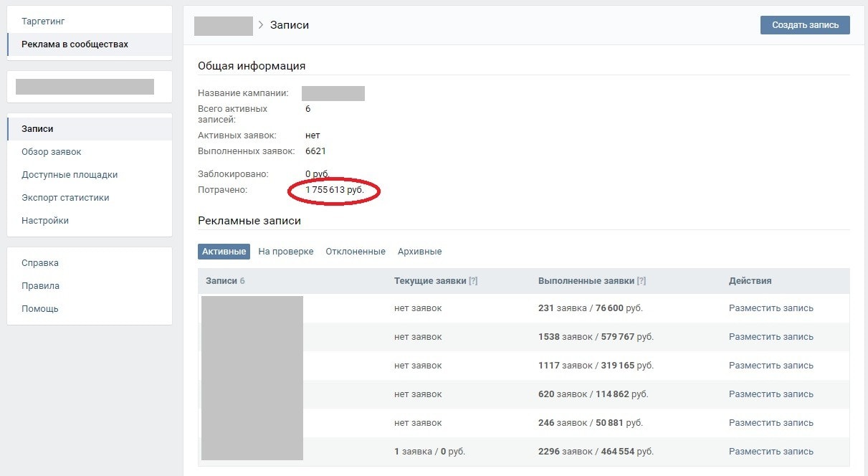
Task: Open Таргетинг in the sidebar
Action: click(43, 22)
